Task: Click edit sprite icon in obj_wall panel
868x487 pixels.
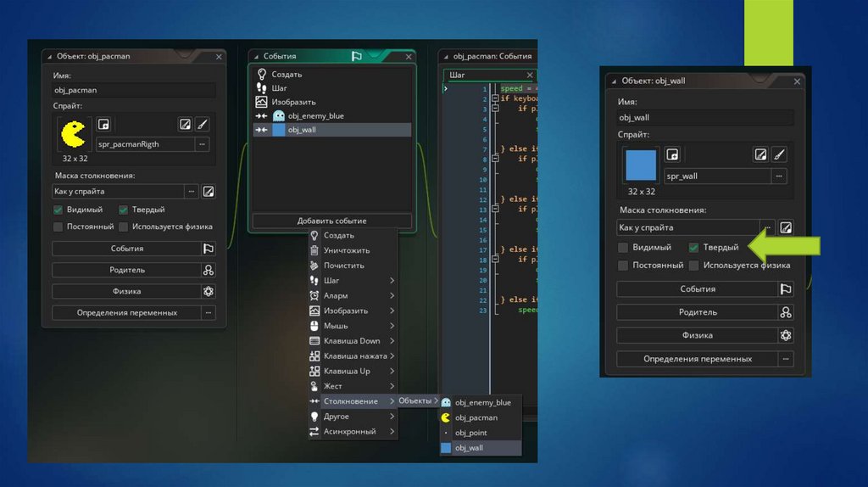Action: coord(760,154)
